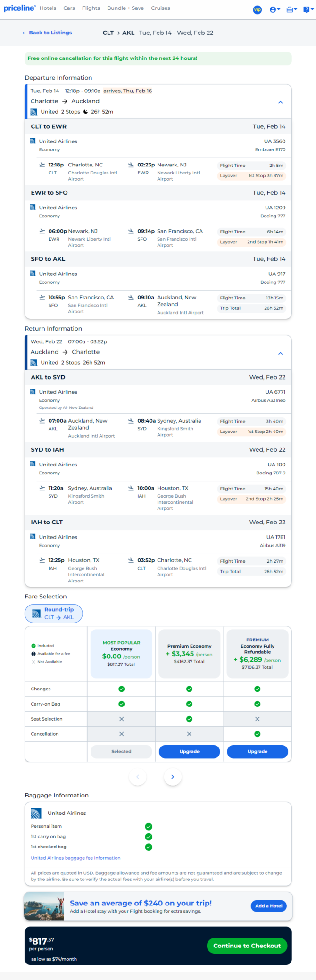Open United Airlines baggage fee information link
The width and height of the screenshot is (316, 980).
pyautogui.click(x=75, y=858)
